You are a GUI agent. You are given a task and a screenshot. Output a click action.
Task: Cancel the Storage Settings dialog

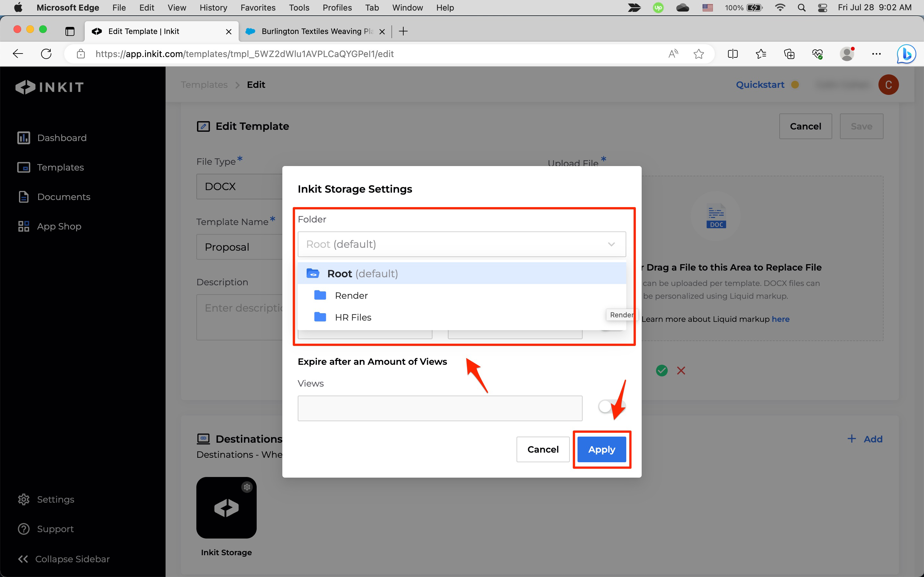[543, 449]
